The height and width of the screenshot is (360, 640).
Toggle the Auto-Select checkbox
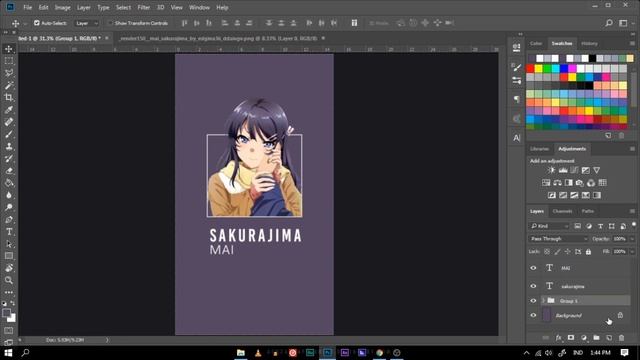[x=37, y=23]
